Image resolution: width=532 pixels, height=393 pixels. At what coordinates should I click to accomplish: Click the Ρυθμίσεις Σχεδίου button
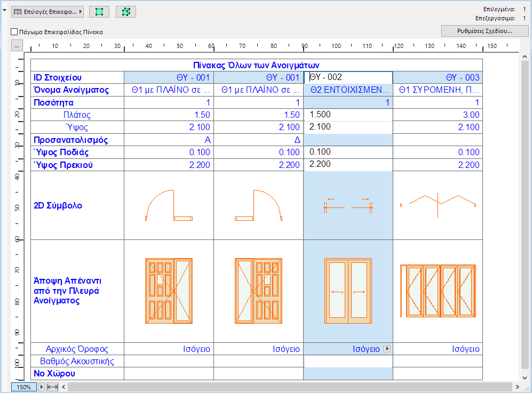point(485,31)
